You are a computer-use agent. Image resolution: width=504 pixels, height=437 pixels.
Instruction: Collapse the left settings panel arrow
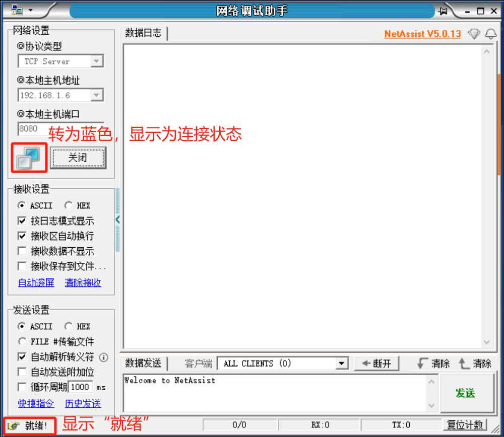pyautogui.click(x=117, y=220)
